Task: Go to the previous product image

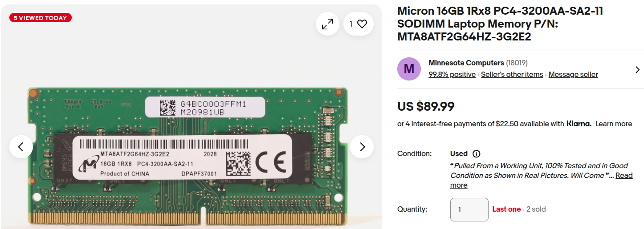Action: tap(21, 147)
